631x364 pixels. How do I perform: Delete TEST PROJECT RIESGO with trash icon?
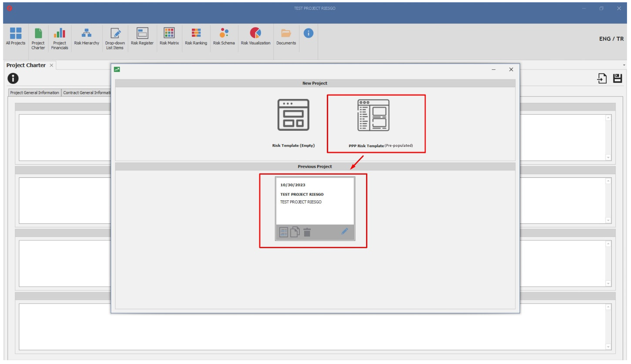click(x=307, y=232)
